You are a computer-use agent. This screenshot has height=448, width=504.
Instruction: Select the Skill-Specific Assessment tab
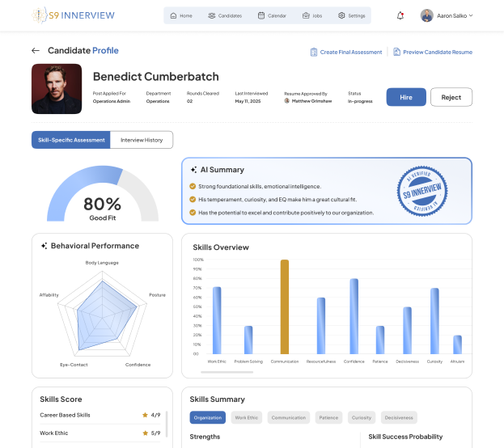coord(71,140)
